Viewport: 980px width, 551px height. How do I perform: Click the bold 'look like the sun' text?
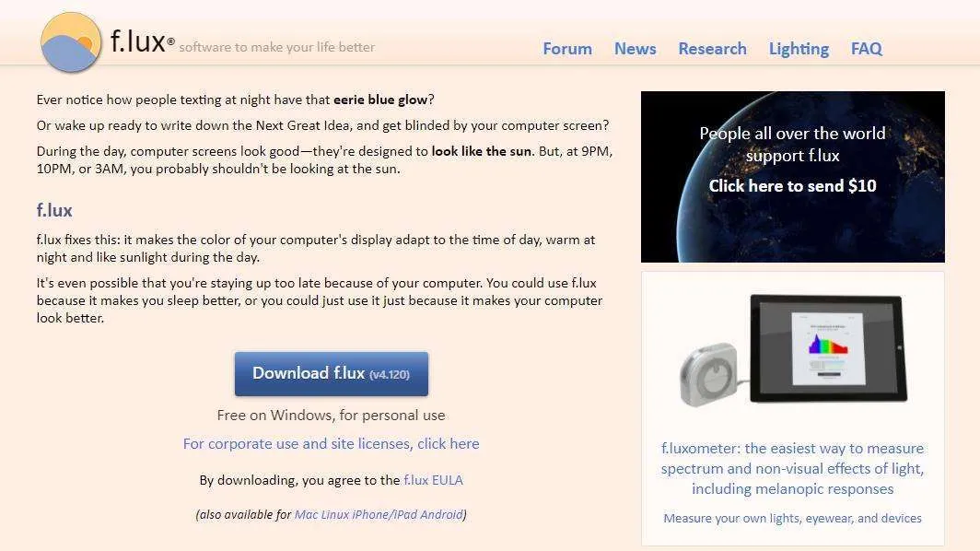tap(481, 151)
